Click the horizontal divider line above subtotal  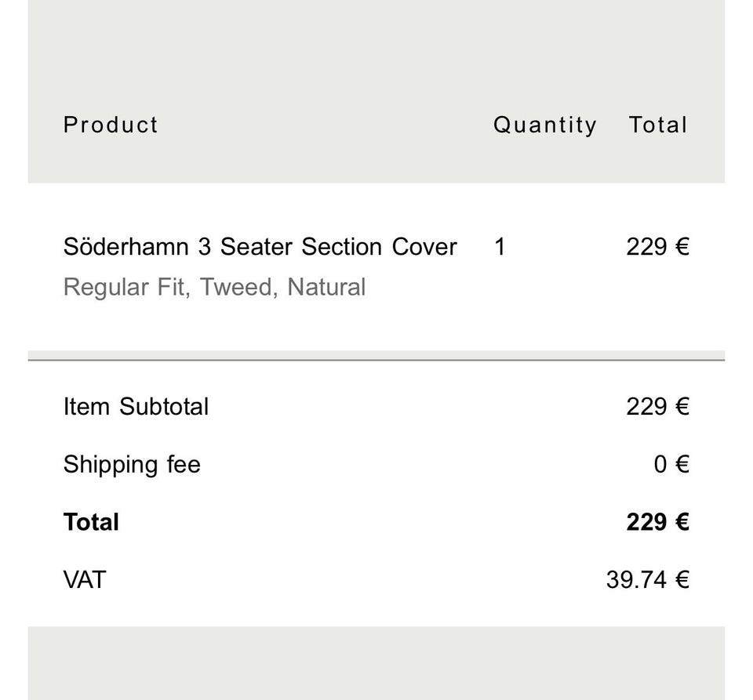pos(376,359)
